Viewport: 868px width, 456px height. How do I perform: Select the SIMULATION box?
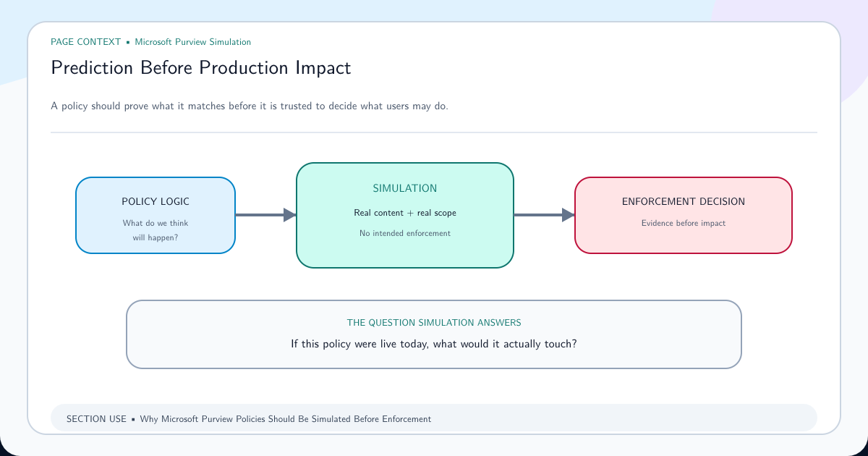[x=405, y=215]
